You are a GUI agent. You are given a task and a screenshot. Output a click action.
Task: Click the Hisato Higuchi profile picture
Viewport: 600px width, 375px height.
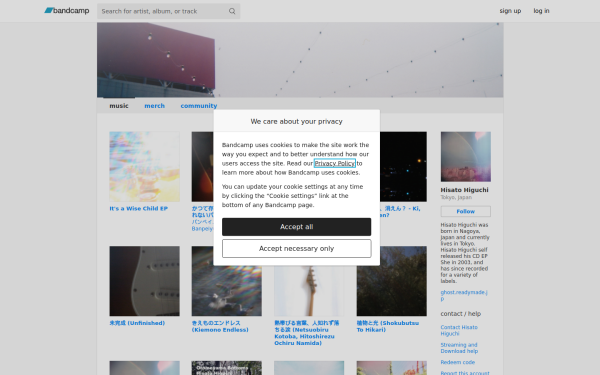coord(466,157)
